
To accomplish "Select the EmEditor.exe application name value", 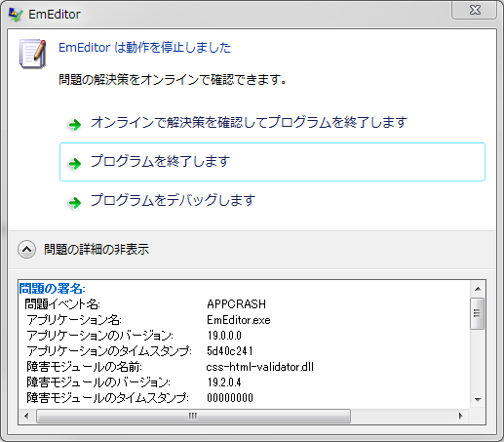I will coord(239,320).
